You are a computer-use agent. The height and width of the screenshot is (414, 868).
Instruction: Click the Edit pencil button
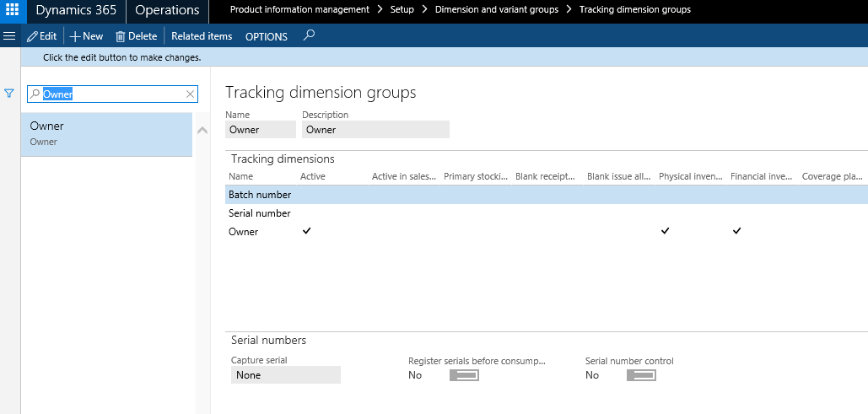pos(42,36)
